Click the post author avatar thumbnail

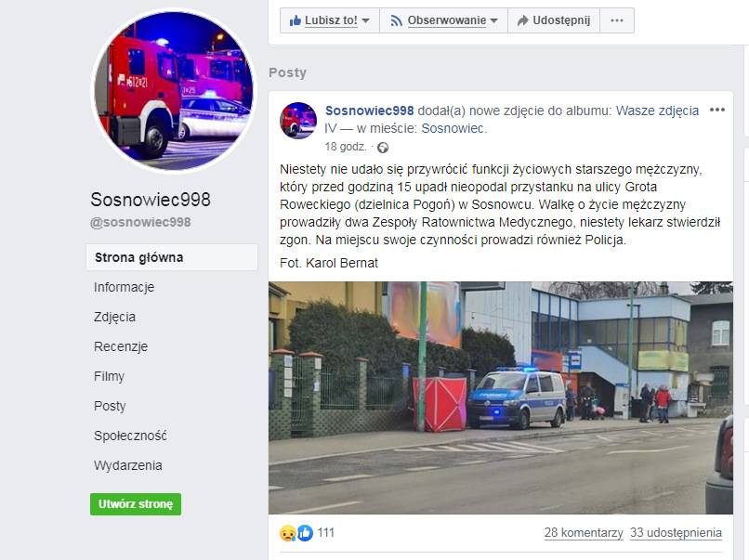(x=298, y=121)
